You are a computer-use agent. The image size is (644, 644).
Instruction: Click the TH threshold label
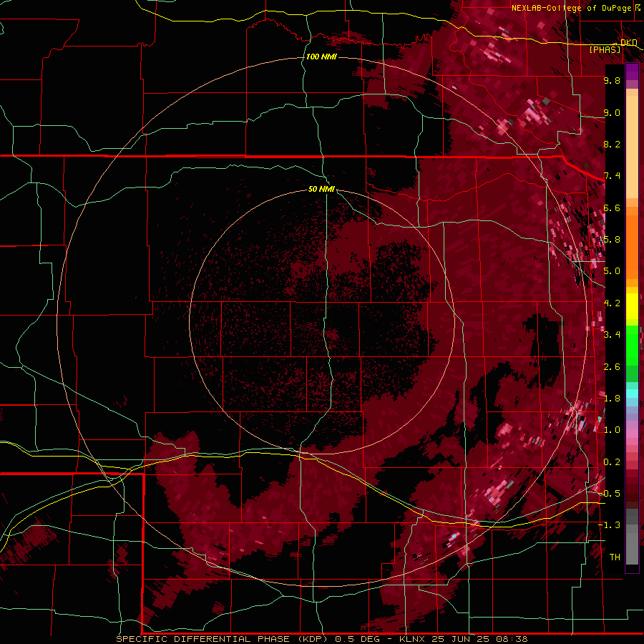pos(615,557)
